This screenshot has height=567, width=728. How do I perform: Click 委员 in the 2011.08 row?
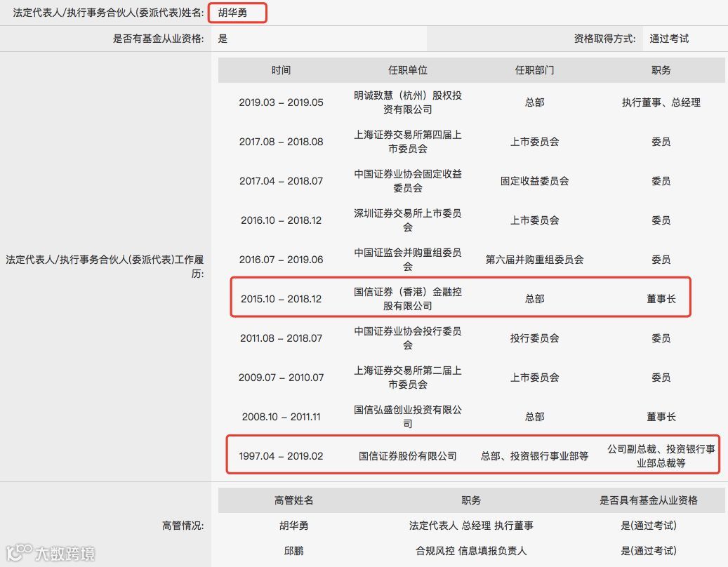661,338
